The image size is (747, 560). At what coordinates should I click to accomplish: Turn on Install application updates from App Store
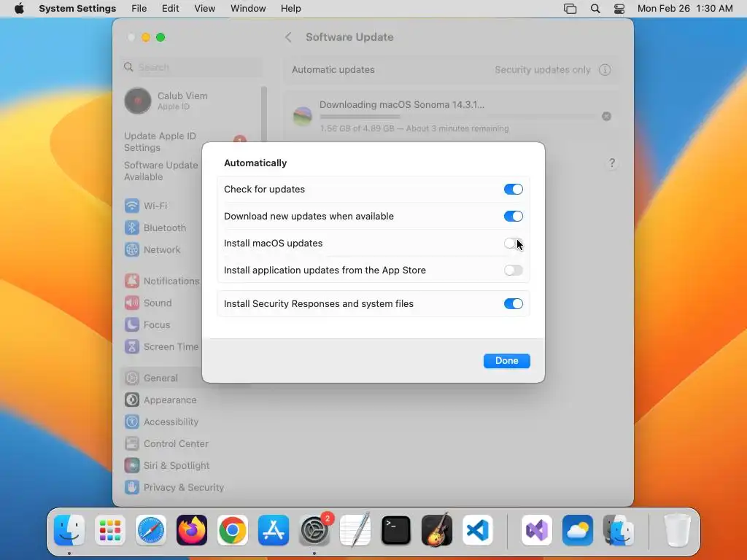pos(513,271)
